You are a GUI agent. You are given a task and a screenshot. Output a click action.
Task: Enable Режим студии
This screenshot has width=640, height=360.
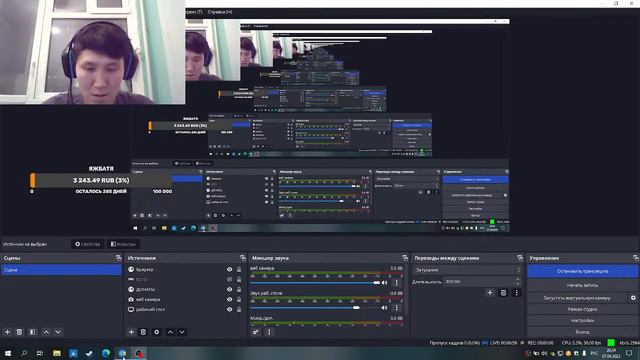click(582, 309)
